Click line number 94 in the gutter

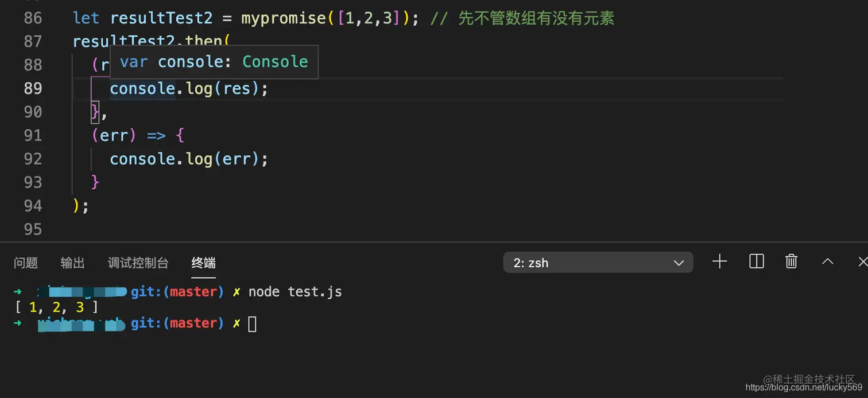coord(33,206)
